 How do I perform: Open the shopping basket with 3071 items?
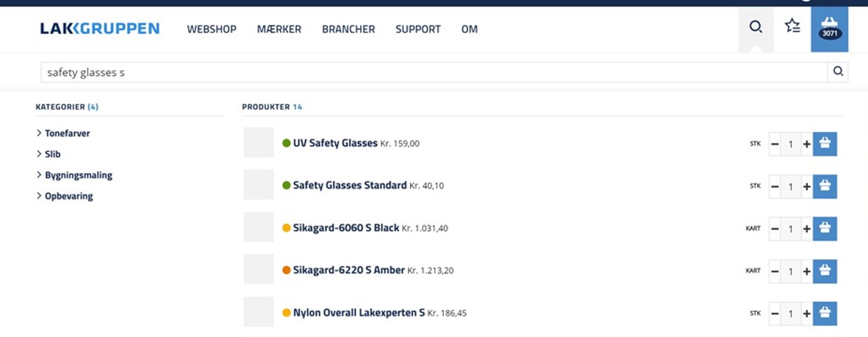point(829,29)
